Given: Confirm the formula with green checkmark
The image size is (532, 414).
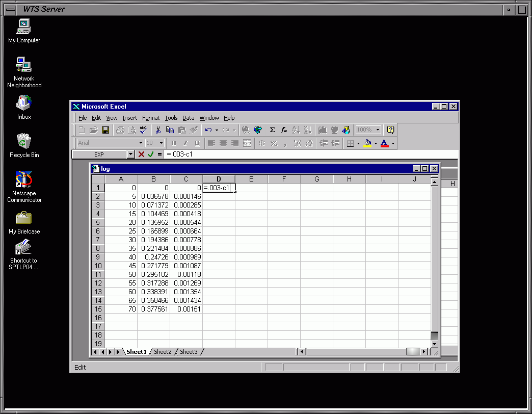Looking at the screenshot, I should click(x=150, y=154).
